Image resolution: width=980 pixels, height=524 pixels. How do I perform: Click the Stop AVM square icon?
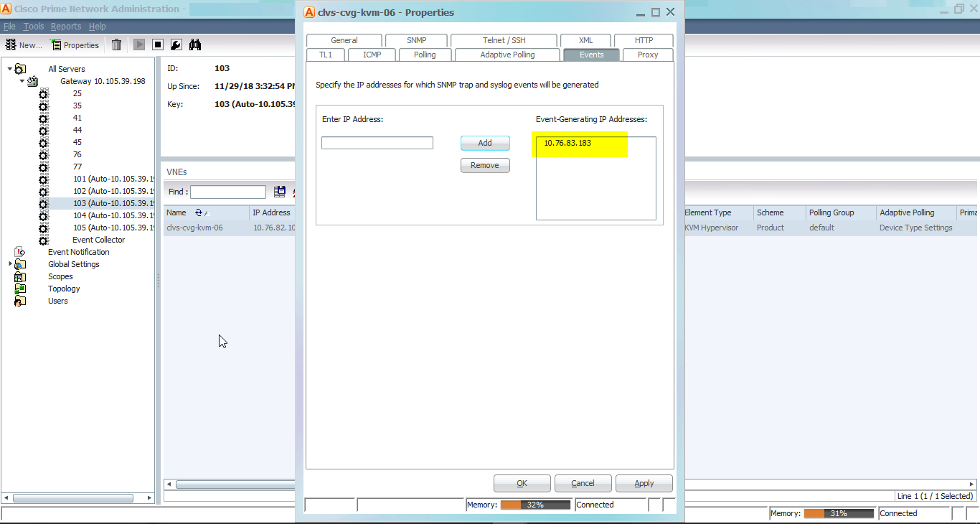(157, 45)
